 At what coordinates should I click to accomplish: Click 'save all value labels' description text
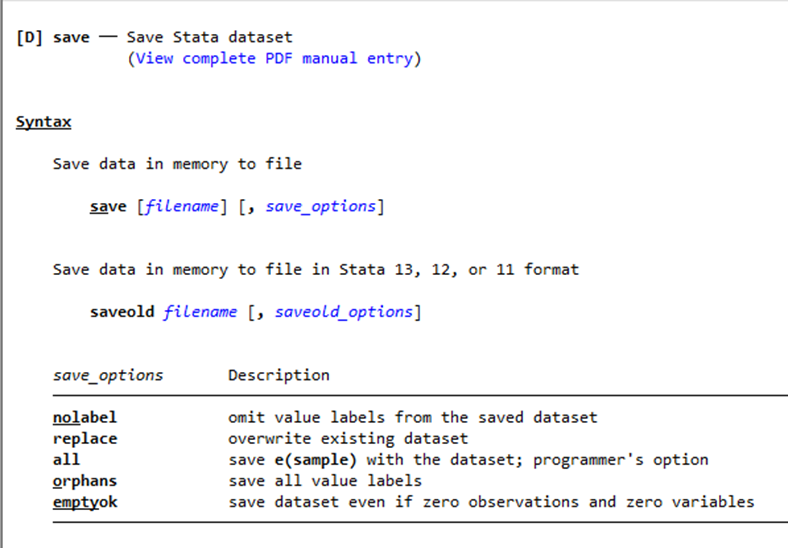point(324,481)
